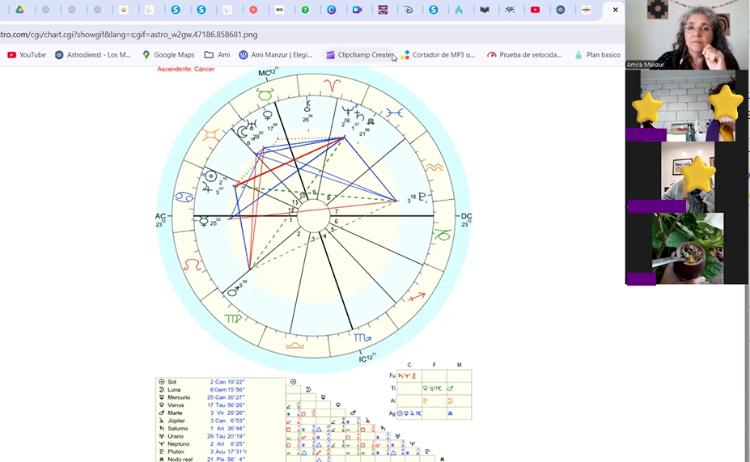750x462 pixels.
Task: Open the Astrodienst bookmark
Action: click(x=93, y=55)
